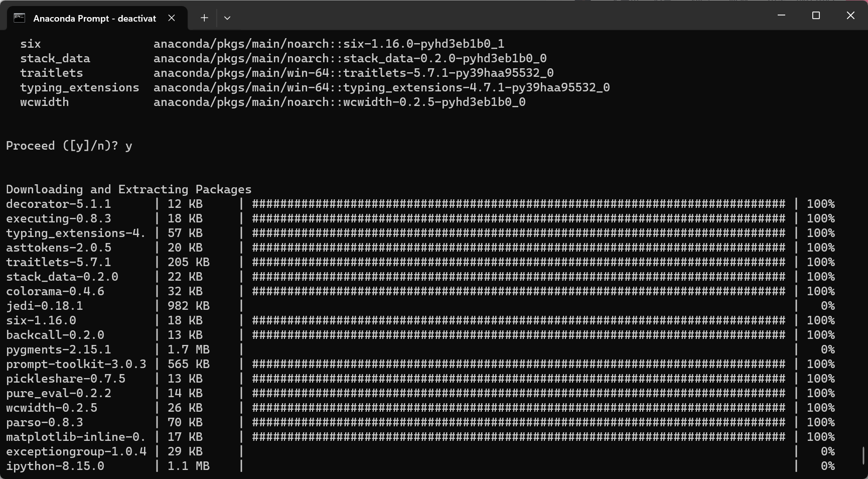Click the pickleshare-0.7.5 package name
Image resolution: width=868 pixels, height=479 pixels.
pyautogui.click(x=66, y=379)
